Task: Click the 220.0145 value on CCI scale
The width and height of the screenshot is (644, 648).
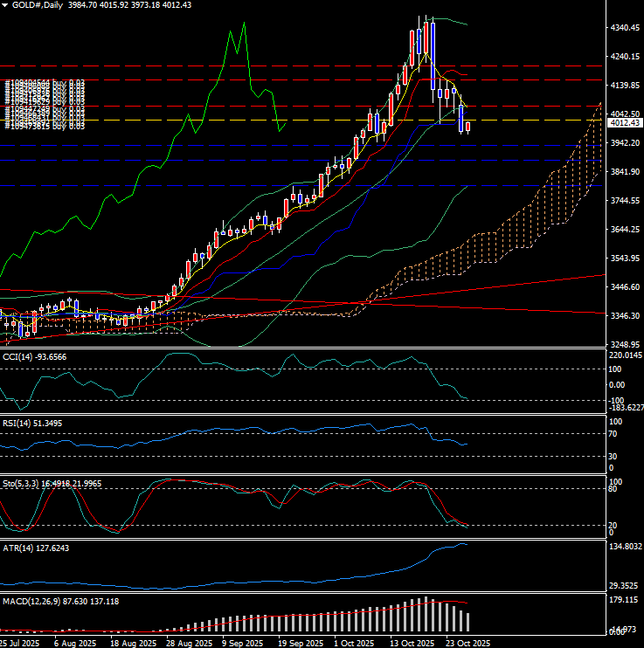Action: click(624, 356)
